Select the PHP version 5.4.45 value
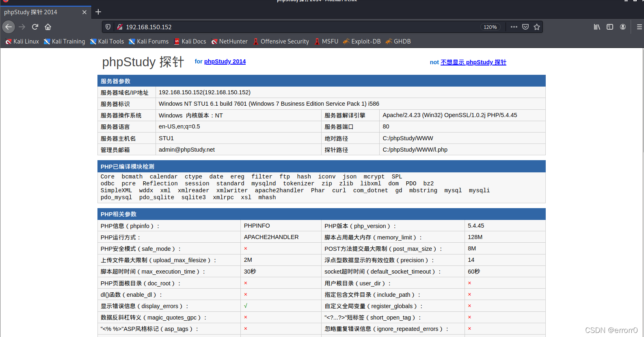Image resolution: width=644 pixels, height=337 pixels. pyautogui.click(x=475, y=226)
